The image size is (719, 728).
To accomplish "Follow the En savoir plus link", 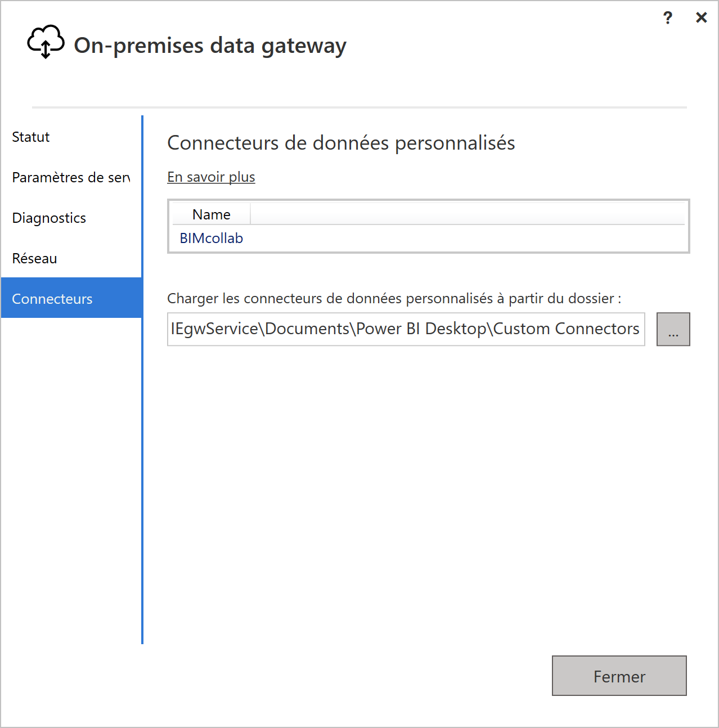I will [x=211, y=177].
